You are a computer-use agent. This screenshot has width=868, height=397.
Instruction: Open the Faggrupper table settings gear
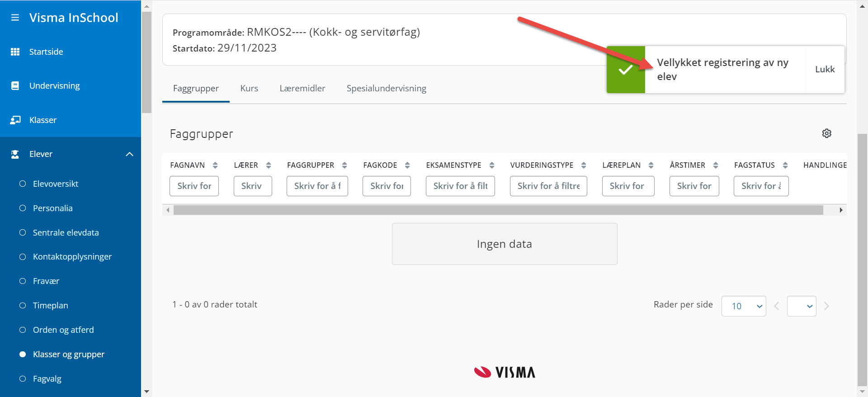[826, 133]
